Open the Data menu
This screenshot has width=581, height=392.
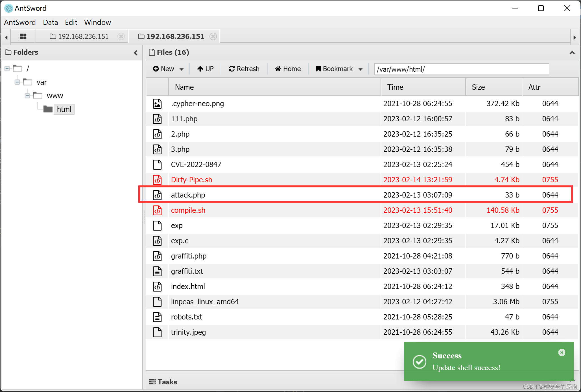50,22
